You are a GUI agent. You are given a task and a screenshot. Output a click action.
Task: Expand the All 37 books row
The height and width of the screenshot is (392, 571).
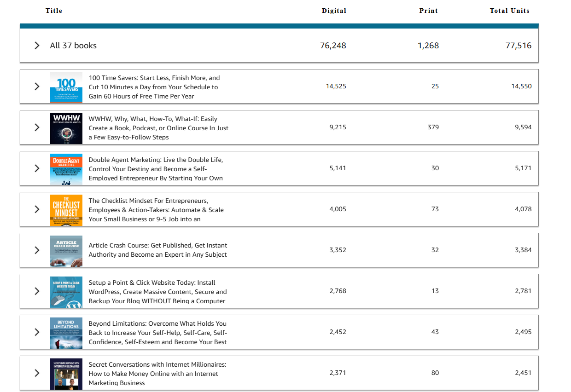tap(37, 46)
